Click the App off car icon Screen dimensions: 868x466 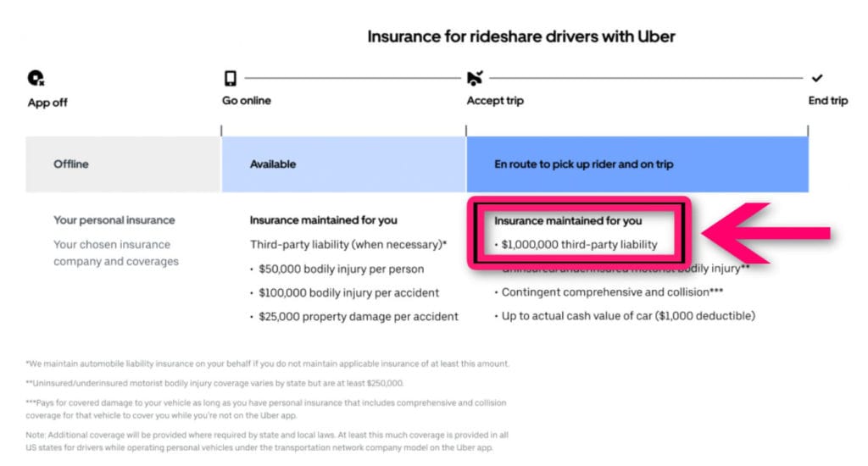(36, 78)
